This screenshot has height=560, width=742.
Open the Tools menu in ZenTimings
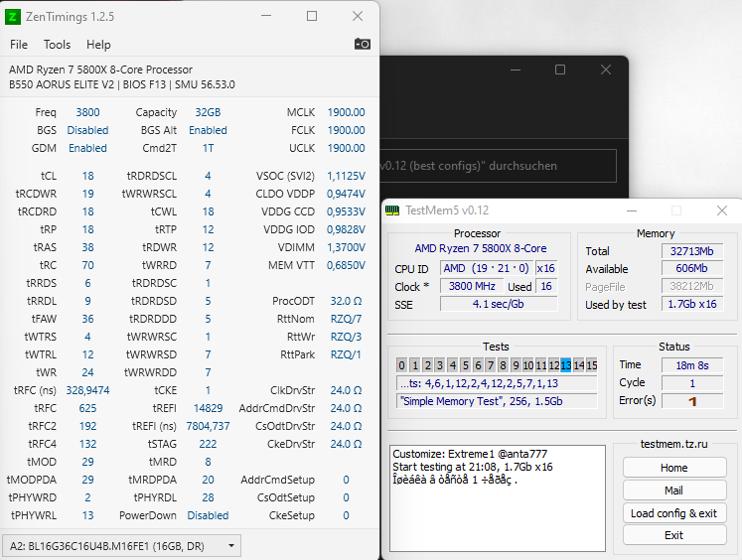click(x=57, y=45)
